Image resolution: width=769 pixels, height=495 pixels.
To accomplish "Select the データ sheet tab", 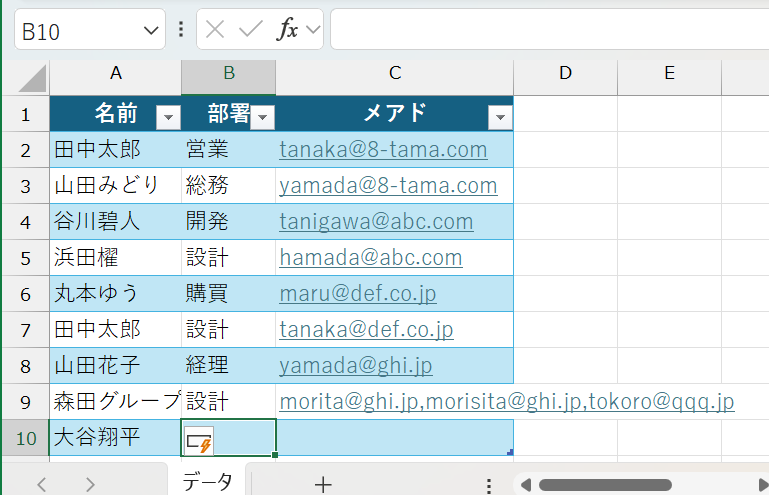I will pyautogui.click(x=208, y=482).
